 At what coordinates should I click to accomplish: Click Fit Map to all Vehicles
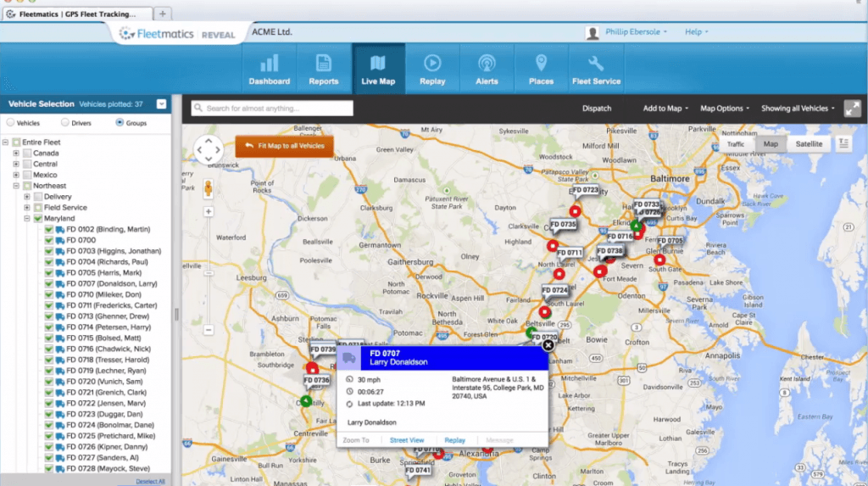[x=285, y=146]
